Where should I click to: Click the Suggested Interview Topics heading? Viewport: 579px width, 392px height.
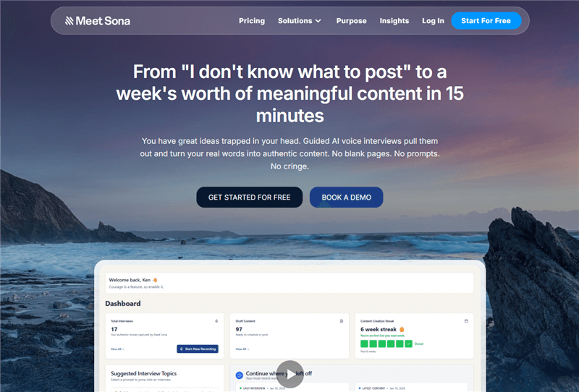143,373
